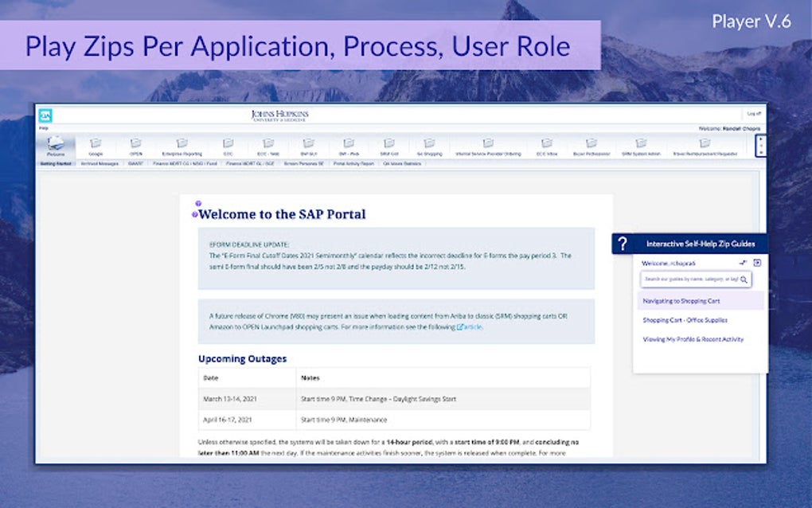This screenshot has height=508, width=812.
Task: Toggle the pin icon in Zip Guides panel
Action: (x=743, y=263)
